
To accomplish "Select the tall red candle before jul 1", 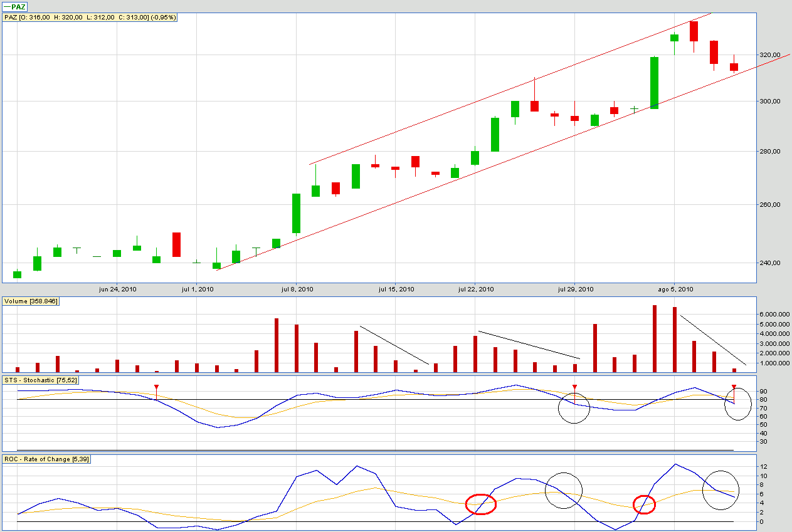I will point(177,244).
